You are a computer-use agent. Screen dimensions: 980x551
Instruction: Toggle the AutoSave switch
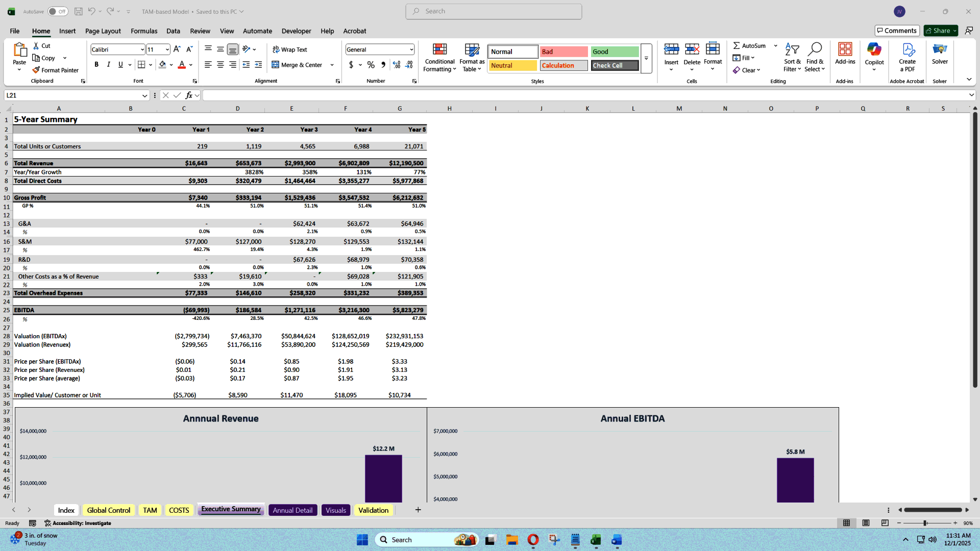tap(58, 11)
